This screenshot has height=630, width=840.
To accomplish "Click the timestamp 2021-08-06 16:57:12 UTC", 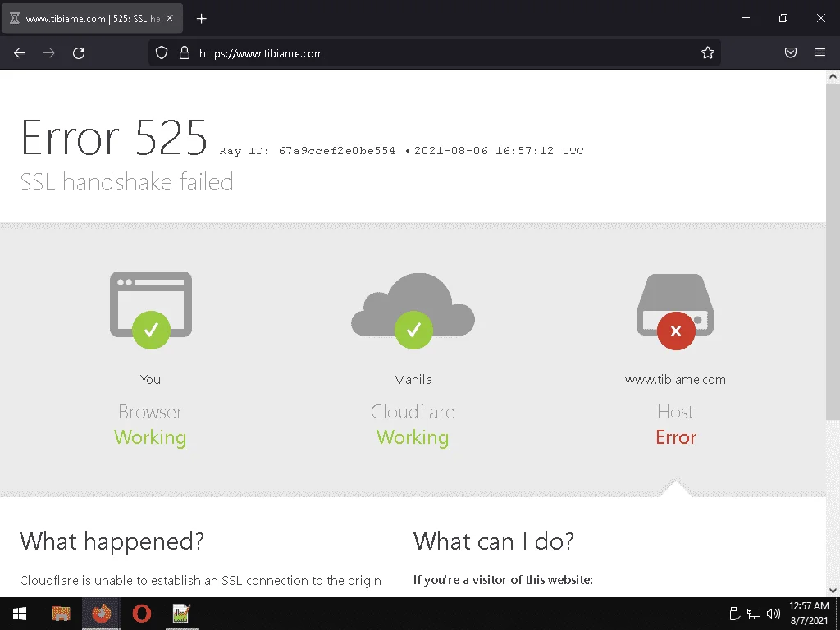I will click(499, 151).
